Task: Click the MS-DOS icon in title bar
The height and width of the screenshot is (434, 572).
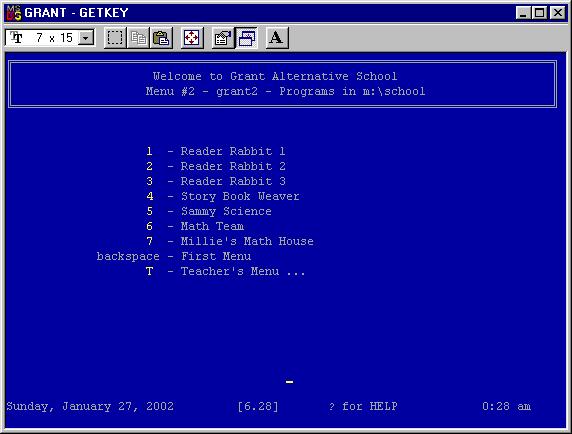Action: pyautogui.click(x=14, y=13)
